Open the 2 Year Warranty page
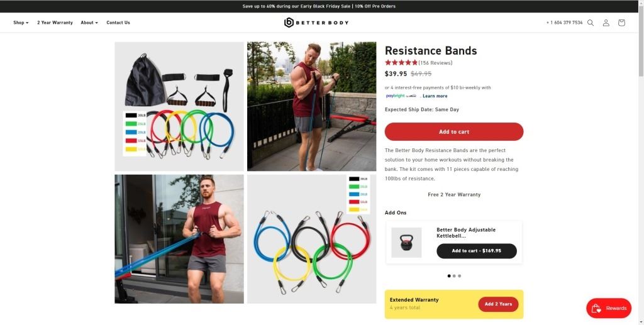 click(x=55, y=23)
